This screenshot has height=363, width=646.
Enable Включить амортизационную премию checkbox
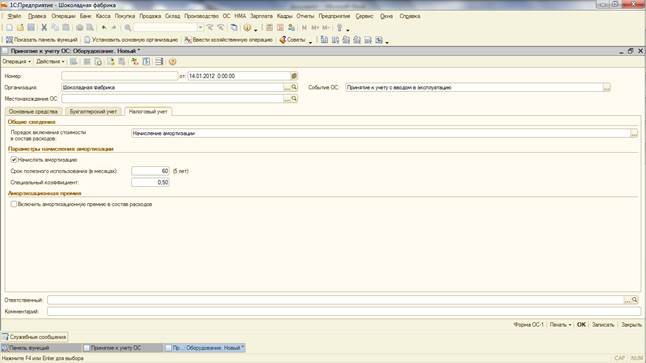coord(14,204)
